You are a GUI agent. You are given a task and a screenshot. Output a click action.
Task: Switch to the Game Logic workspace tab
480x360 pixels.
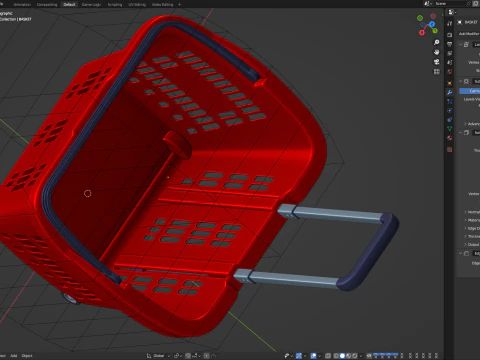click(x=91, y=5)
